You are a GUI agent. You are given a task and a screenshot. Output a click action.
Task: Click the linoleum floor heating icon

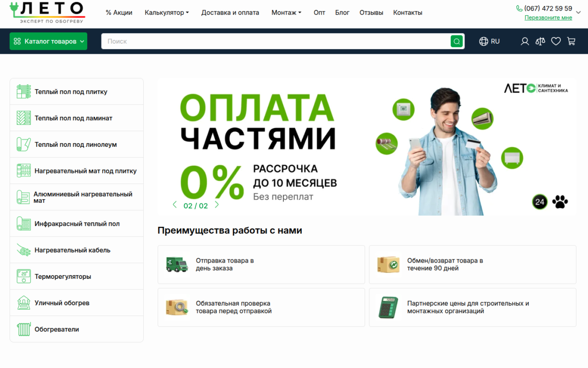[x=23, y=144]
